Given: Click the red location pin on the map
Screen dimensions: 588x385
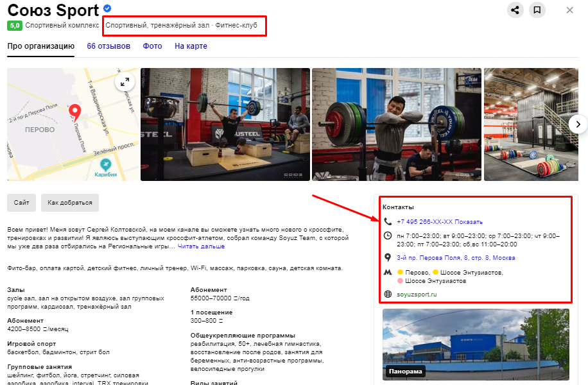Looking at the screenshot, I should [x=74, y=113].
